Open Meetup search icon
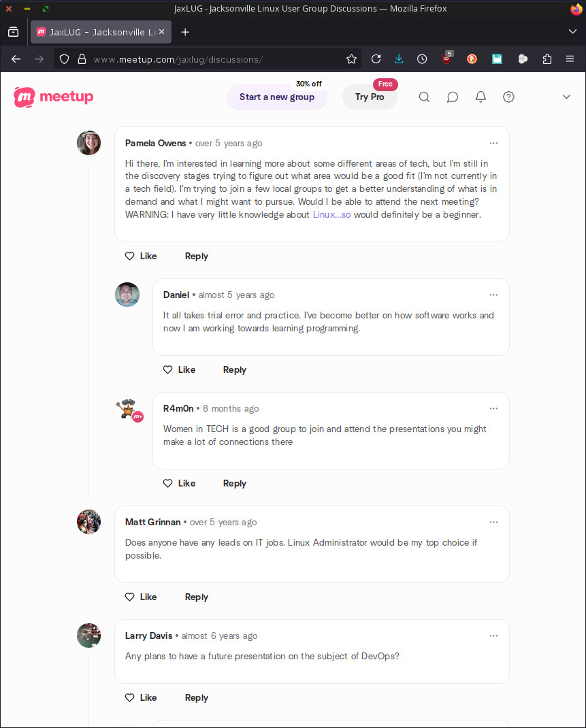The height and width of the screenshot is (728, 586). pos(424,97)
